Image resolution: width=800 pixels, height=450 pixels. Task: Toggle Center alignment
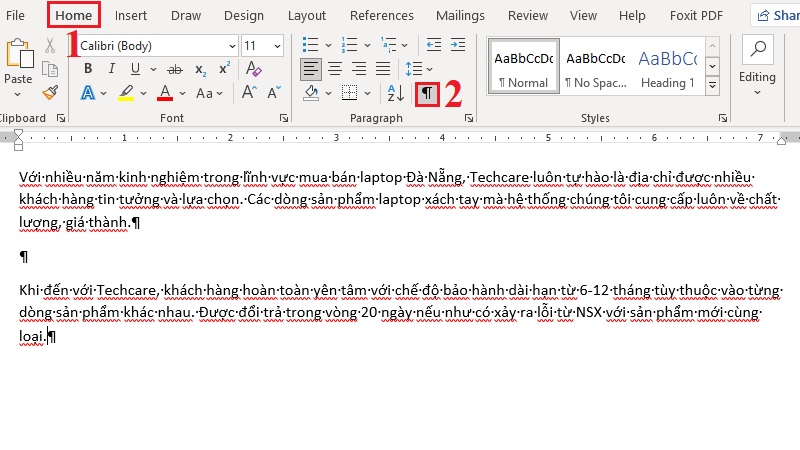click(335, 69)
